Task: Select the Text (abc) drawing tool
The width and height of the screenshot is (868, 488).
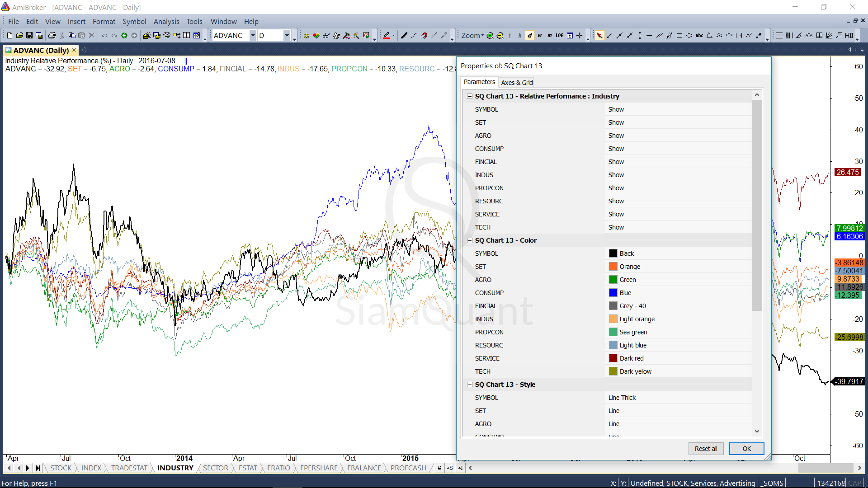Action: (699, 35)
